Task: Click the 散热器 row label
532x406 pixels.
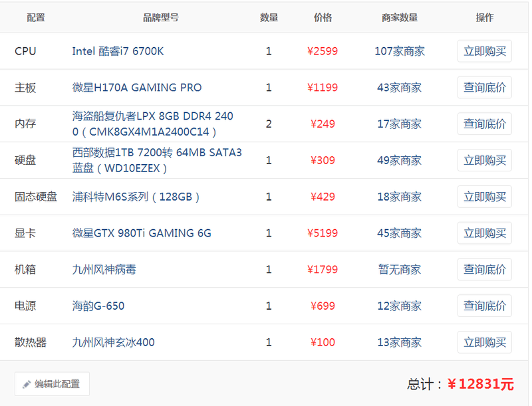Action: point(31,342)
